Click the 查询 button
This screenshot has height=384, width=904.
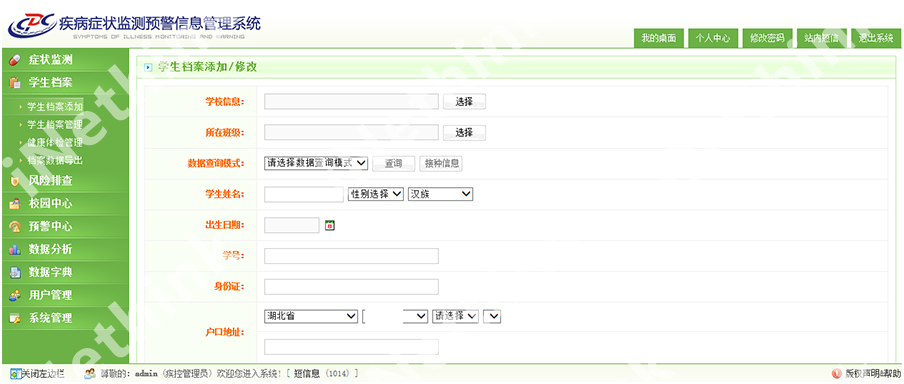click(x=394, y=164)
